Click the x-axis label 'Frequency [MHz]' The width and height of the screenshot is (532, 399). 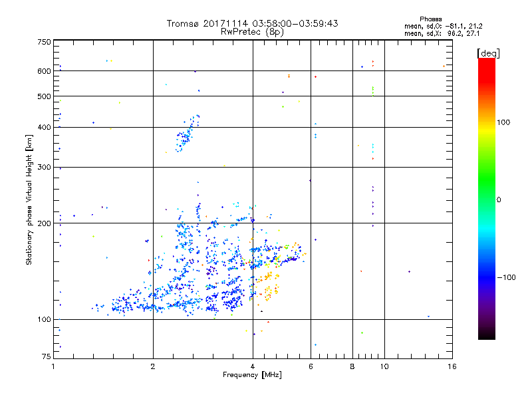click(x=252, y=375)
